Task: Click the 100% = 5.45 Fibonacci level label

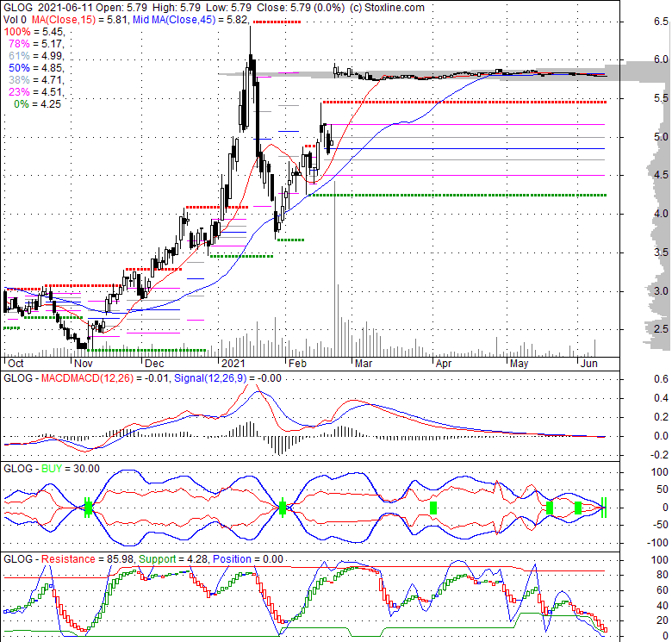Action: pyautogui.click(x=34, y=32)
